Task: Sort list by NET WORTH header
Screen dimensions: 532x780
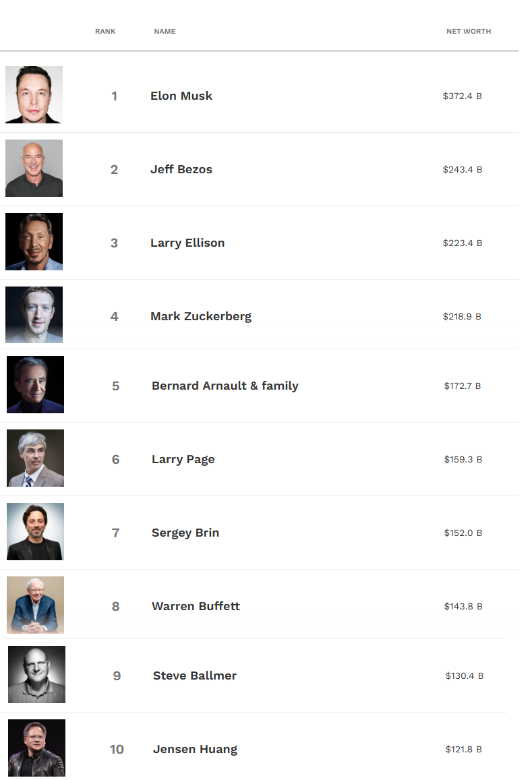Action: coord(469,32)
